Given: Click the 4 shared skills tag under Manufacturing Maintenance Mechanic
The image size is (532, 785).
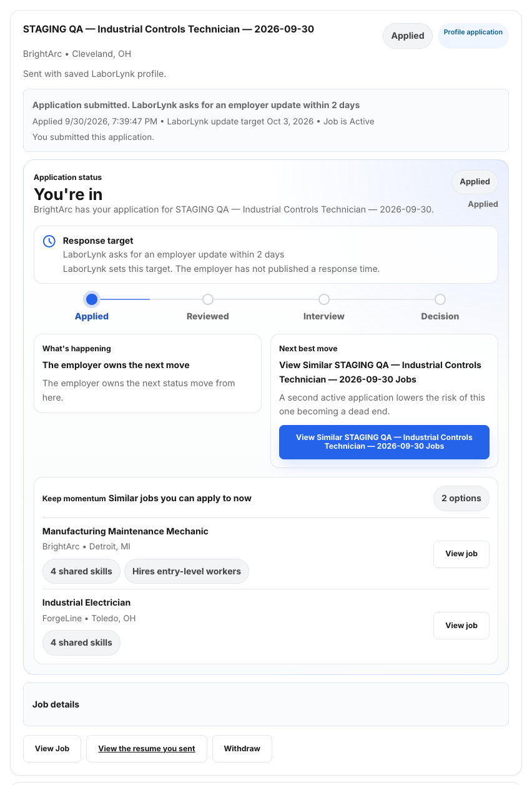Looking at the screenshot, I should (81, 571).
